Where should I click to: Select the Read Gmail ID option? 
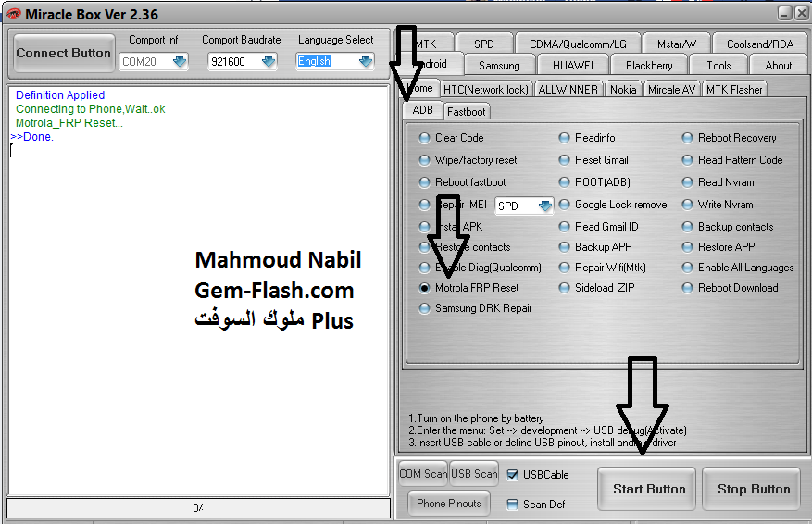564,227
